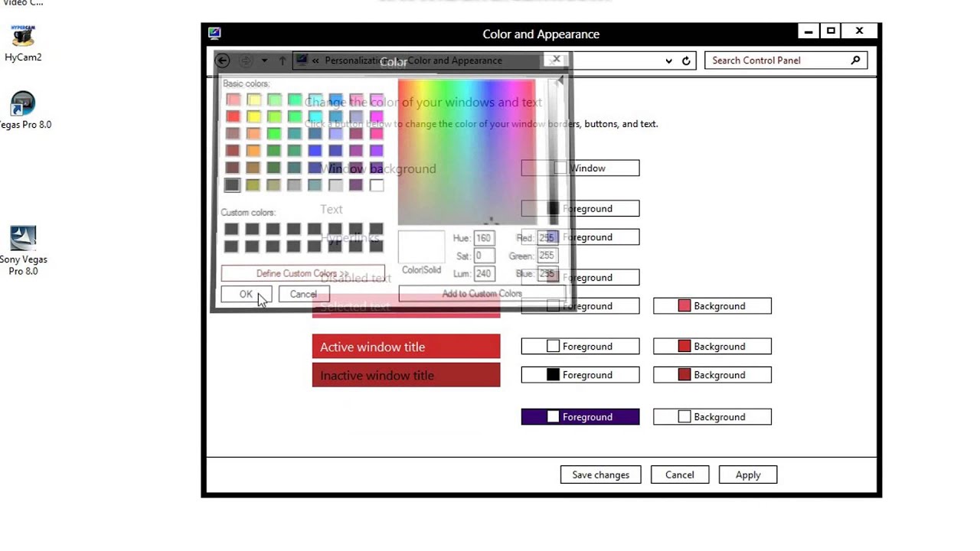Open the HyCam2 desktop shortcut
The image size is (980, 551).
click(23, 43)
